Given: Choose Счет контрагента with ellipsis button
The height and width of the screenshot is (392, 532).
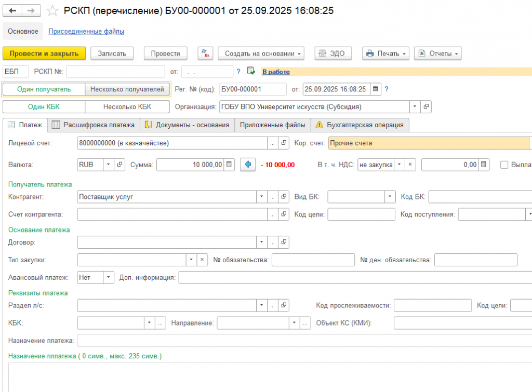Looking at the screenshot, I should tap(272, 214).
